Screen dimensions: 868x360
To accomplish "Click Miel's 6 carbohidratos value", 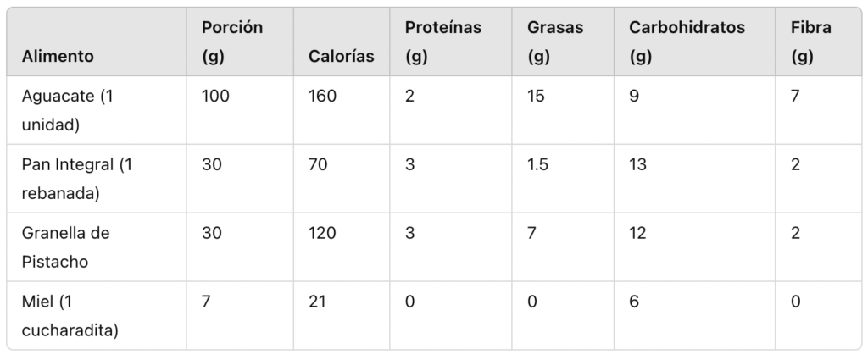I will 633,302.
